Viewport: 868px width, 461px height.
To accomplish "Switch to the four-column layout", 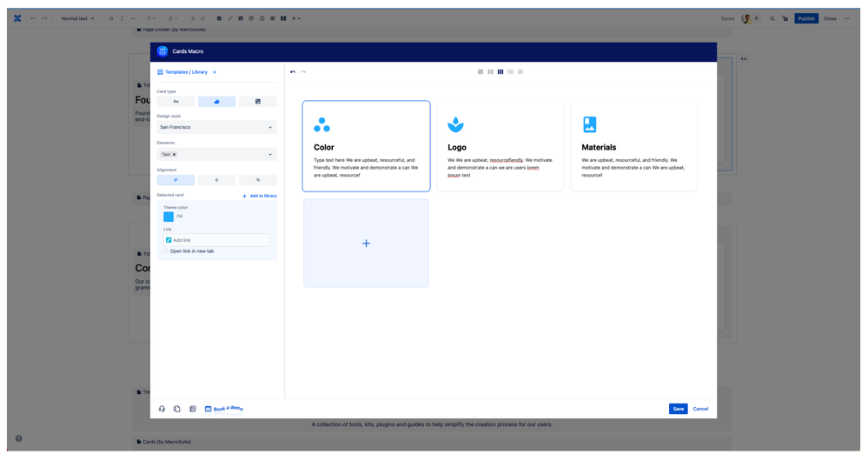I will point(510,72).
